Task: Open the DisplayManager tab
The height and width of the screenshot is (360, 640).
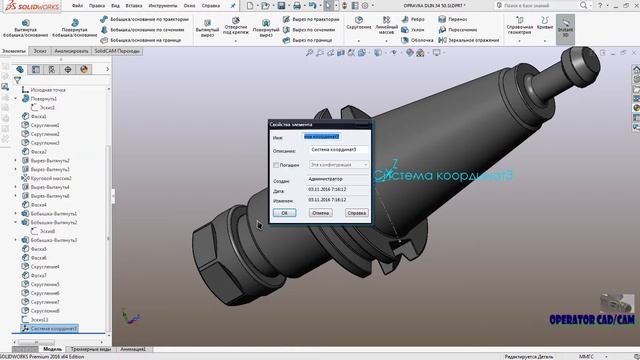Action: [84, 69]
